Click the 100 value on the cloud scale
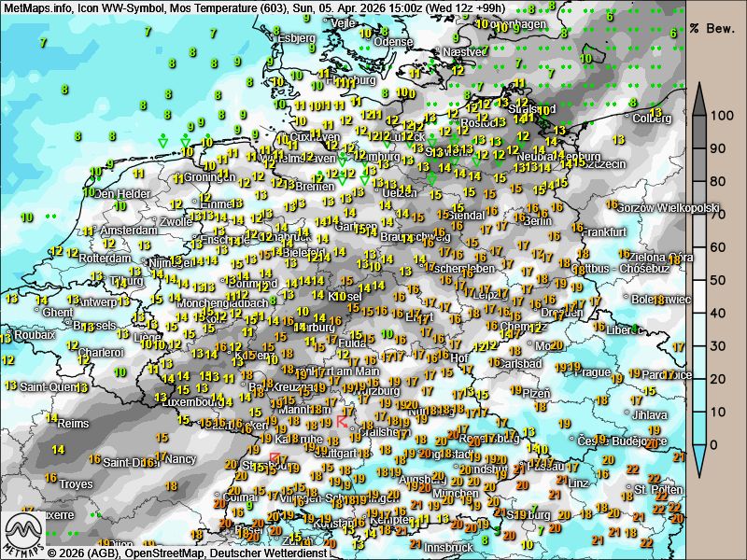 pos(719,117)
